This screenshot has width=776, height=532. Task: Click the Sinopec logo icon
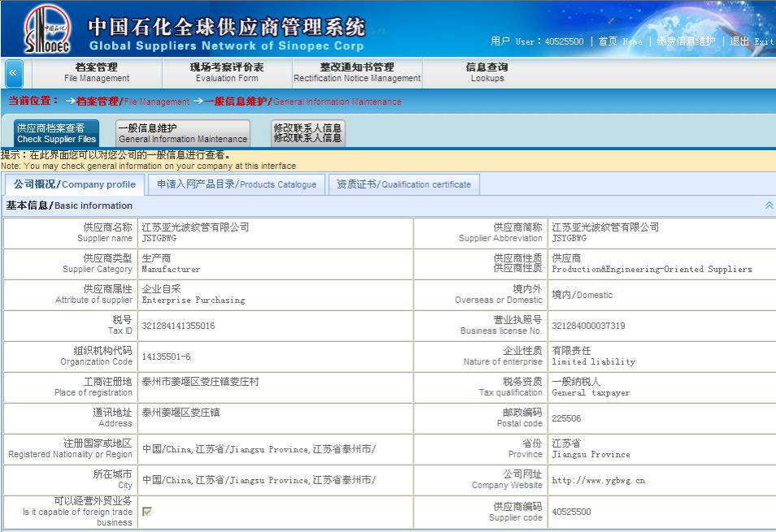tap(47, 29)
